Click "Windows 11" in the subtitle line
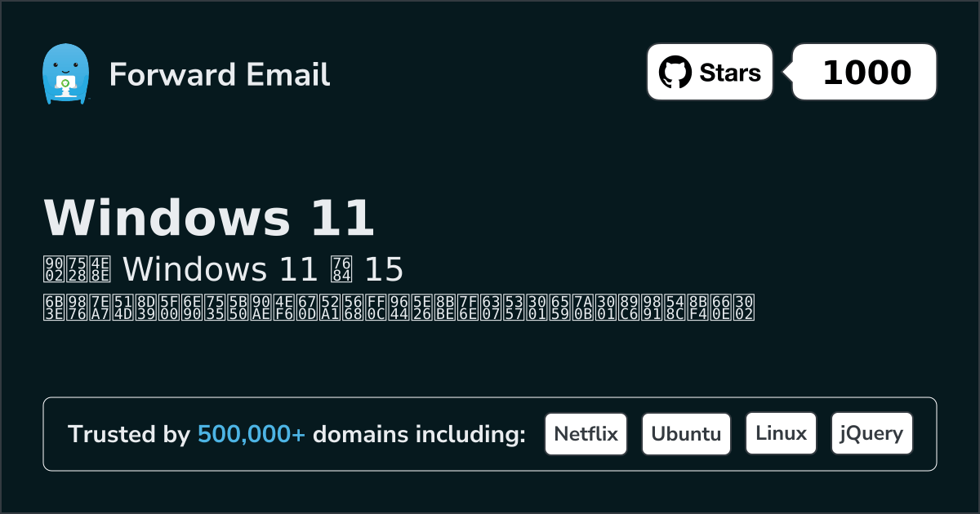 219,268
